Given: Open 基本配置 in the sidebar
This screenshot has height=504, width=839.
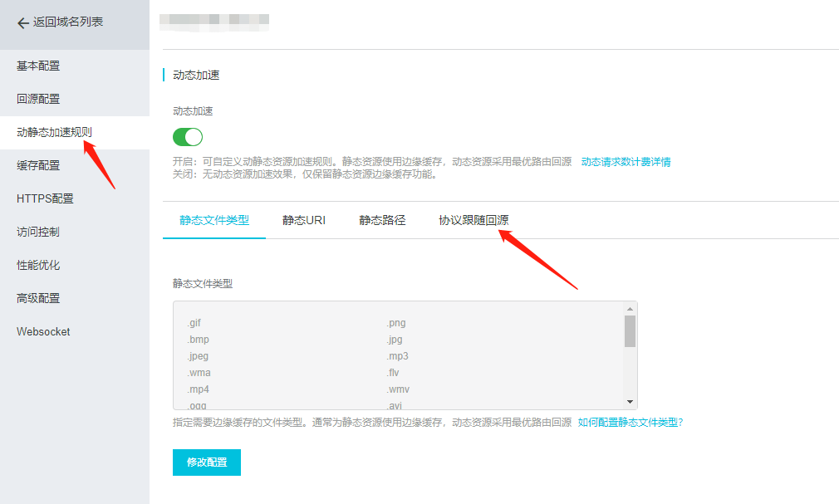Looking at the screenshot, I should click(75, 66).
